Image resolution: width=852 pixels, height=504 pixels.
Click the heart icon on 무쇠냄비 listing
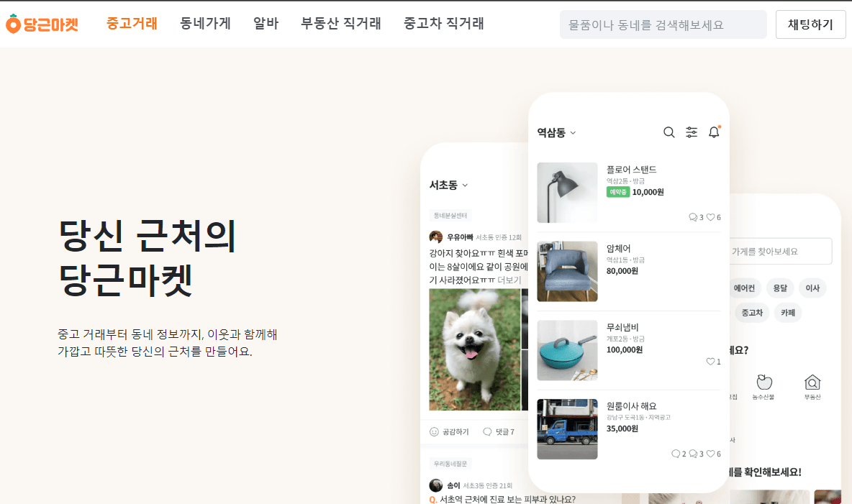tap(710, 361)
